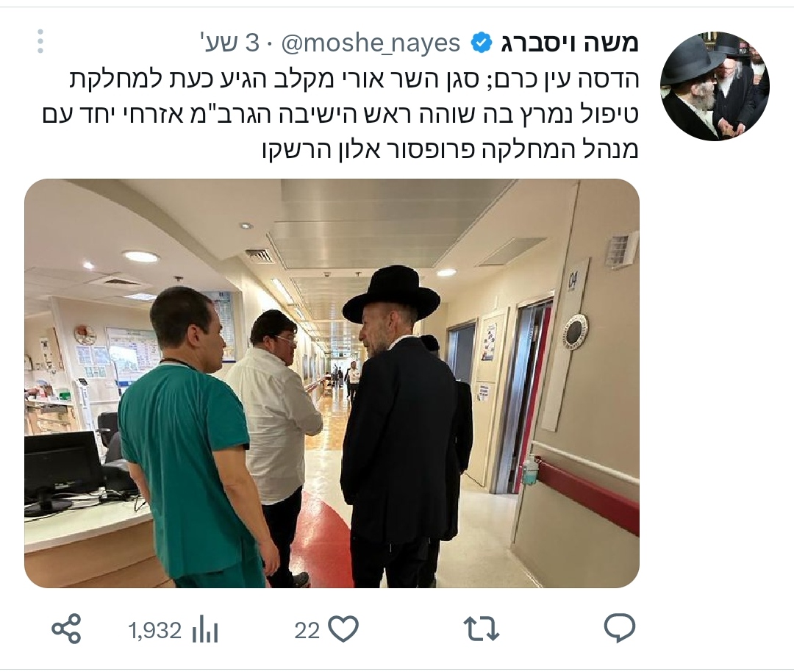
Task: Open the author's round profile avatar
Action: pyautogui.click(x=715, y=86)
